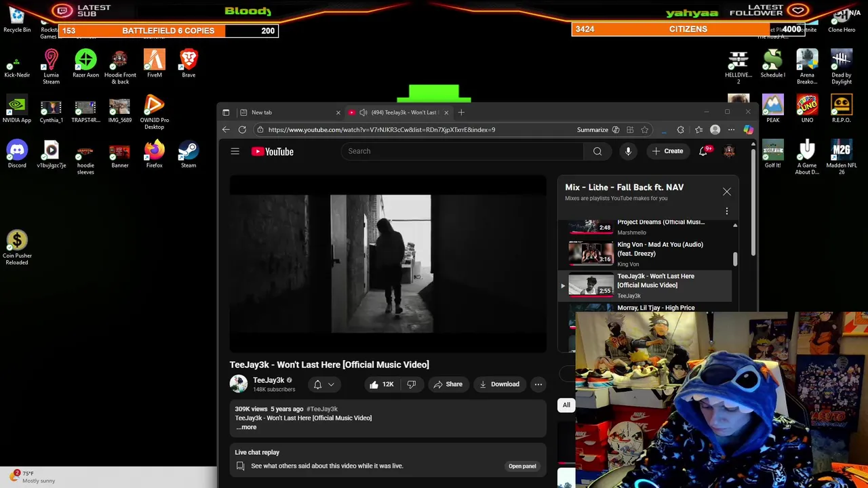Click the #TeeJay3k hashtag link
Screen dimensions: 868x488
(x=322, y=409)
